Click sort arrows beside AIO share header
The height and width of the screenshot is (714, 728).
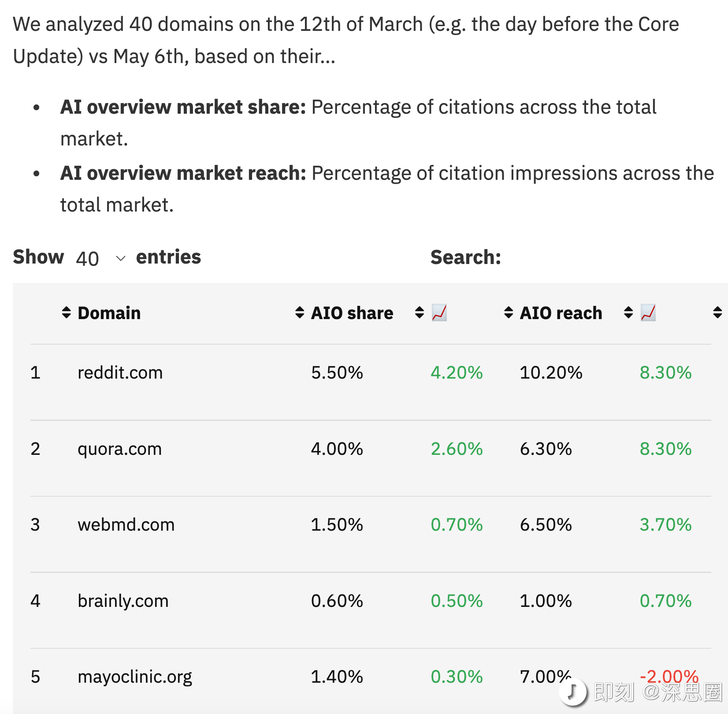[x=300, y=312]
